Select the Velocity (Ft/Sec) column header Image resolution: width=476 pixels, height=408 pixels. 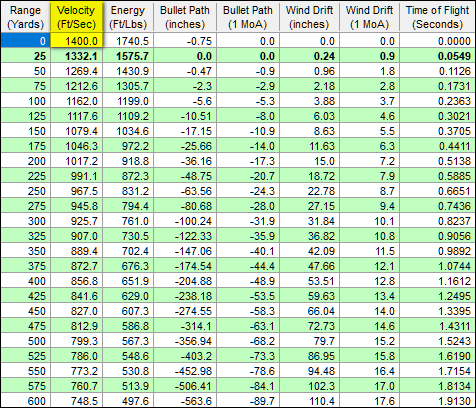76,17
